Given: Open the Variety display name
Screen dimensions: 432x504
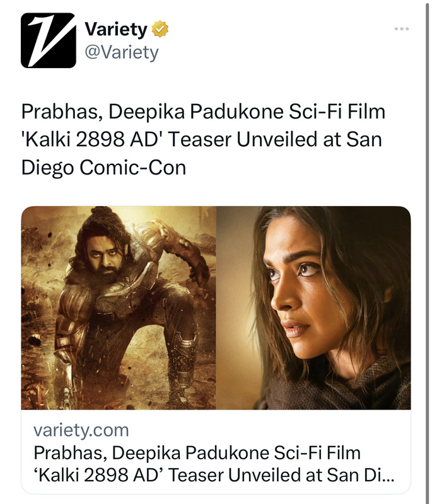Looking at the screenshot, I should pyautogui.click(x=116, y=29).
